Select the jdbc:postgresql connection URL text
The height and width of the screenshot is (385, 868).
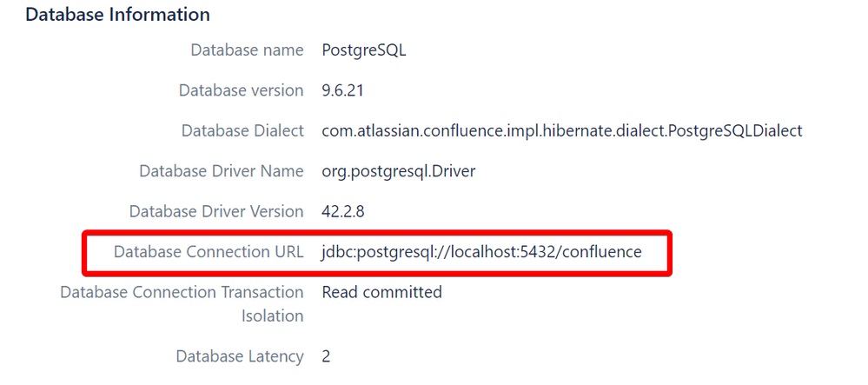[x=481, y=252]
